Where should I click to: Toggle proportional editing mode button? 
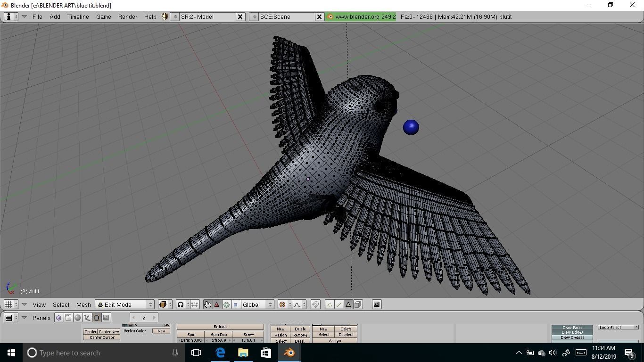point(284,304)
